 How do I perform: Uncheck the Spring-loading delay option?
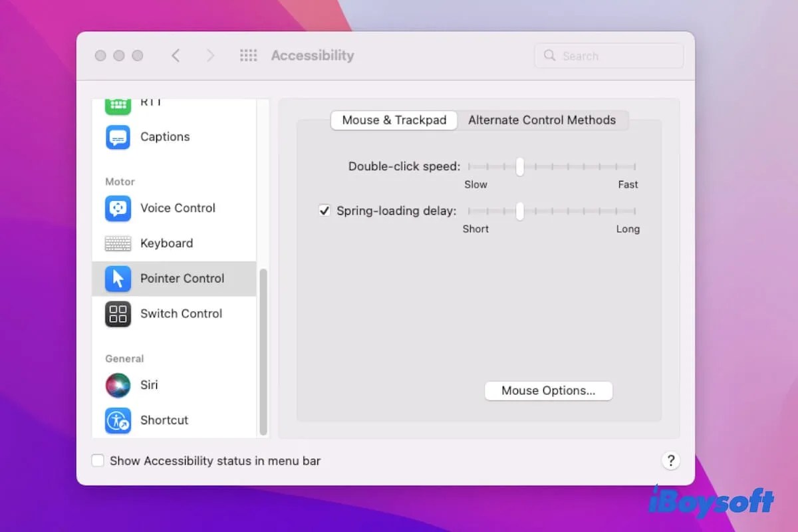pyautogui.click(x=325, y=210)
